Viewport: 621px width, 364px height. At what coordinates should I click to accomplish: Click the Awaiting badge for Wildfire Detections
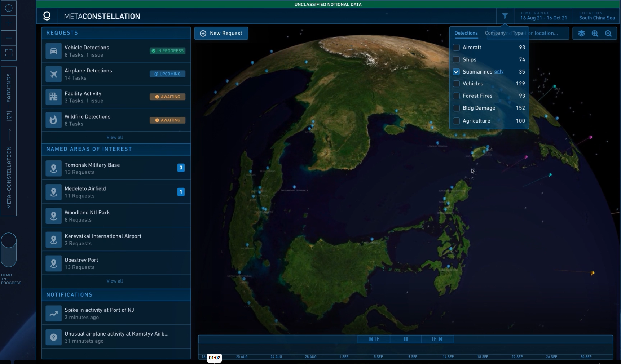(x=167, y=120)
